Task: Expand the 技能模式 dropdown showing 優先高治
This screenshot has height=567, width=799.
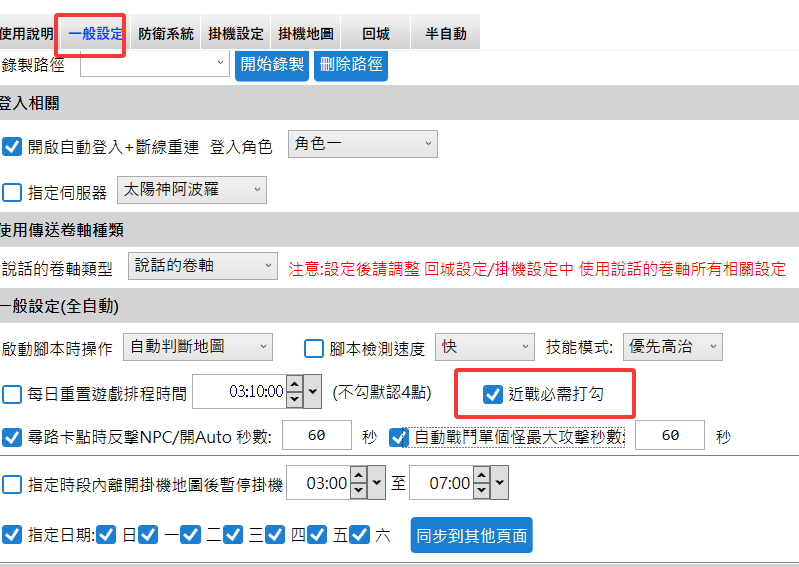Action: pos(672,346)
